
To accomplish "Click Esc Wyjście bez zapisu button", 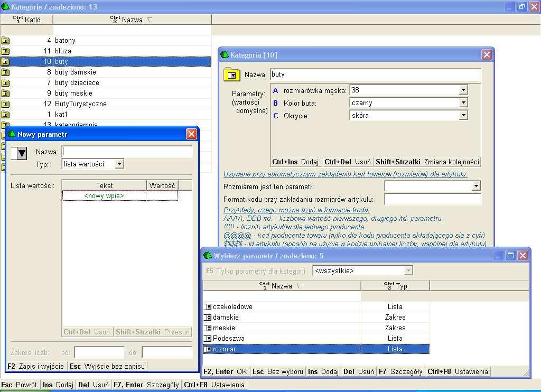I will tap(107, 367).
